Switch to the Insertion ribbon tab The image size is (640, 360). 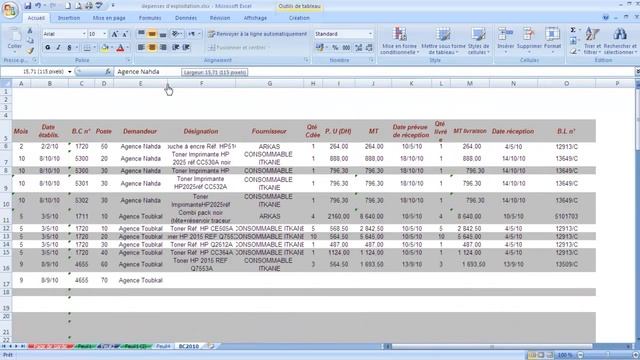tap(69, 18)
